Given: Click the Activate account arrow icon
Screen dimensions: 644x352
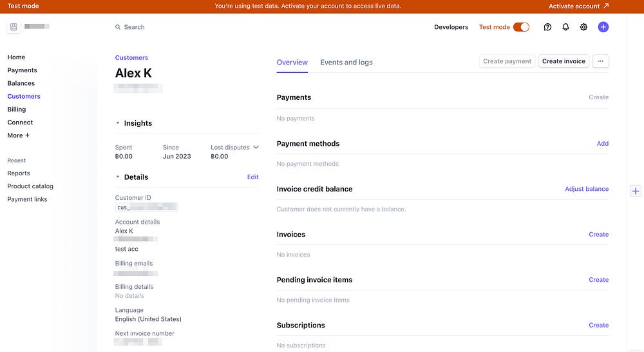Looking at the screenshot, I should pos(606,6).
